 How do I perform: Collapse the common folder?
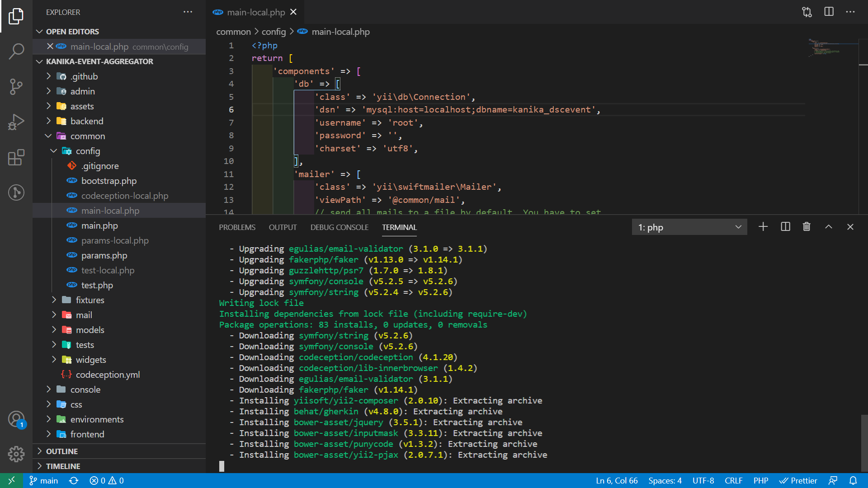click(x=120, y=136)
